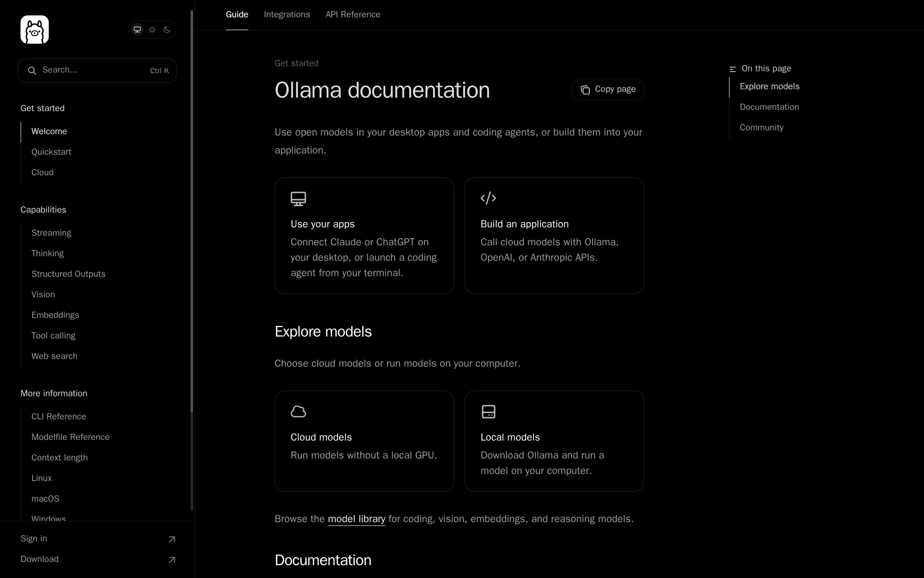
Task: Go to the Thinking page
Action: (x=47, y=253)
